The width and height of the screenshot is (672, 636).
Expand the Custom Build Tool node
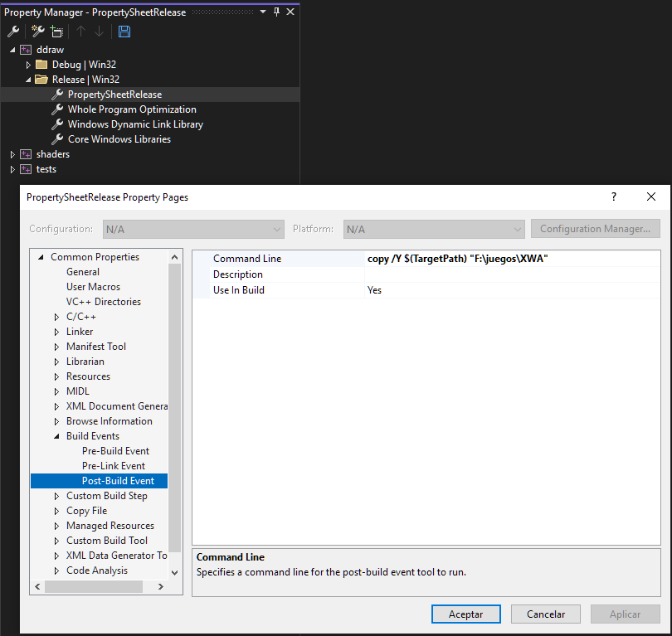click(56, 541)
